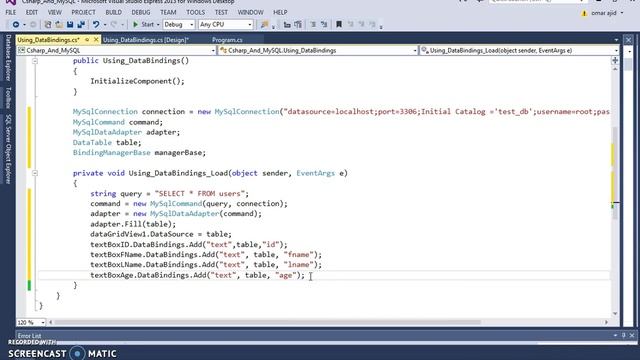640x360 pixels.
Task: Click the editor vertical scrollbar up arrow
Action: [615, 70]
